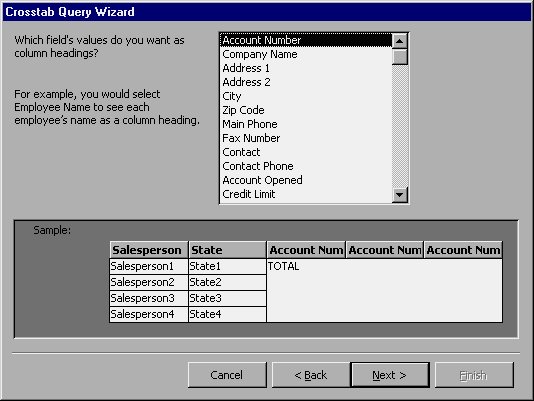Click the field list scrollbar thumb
534x401 pixels.
coord(399,57)
